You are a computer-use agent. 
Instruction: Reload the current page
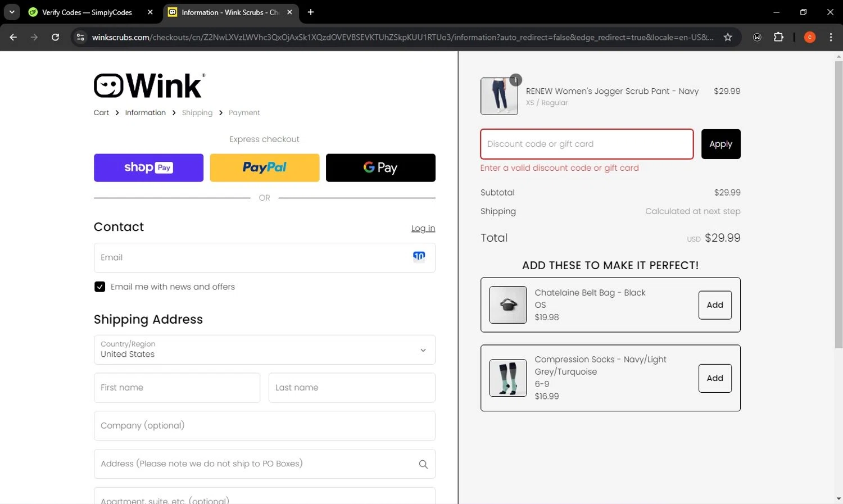pyautogui.click(x=55, y=37)
